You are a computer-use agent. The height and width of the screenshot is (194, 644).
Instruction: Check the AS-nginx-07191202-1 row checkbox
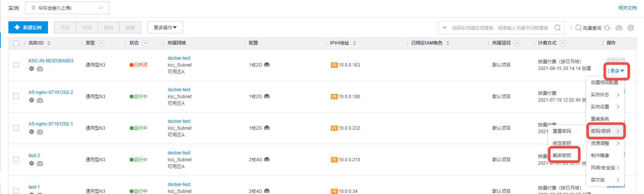(x=16, y=128)
